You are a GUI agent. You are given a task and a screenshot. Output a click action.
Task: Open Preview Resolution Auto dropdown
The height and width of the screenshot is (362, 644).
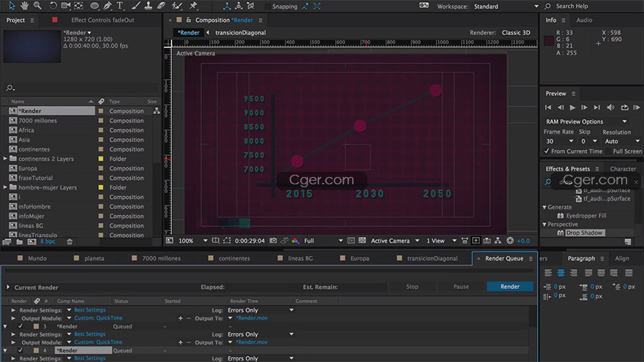click(622, 141)
